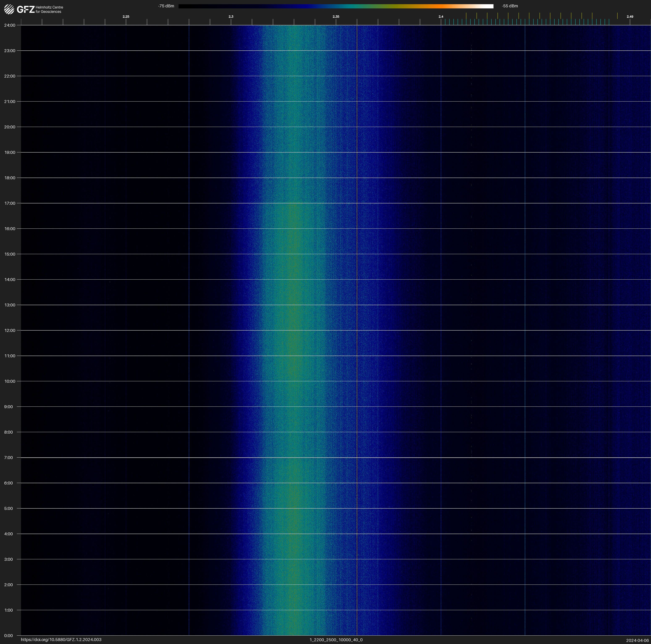Click the 2024-04-06 date label

coord(637,640)
